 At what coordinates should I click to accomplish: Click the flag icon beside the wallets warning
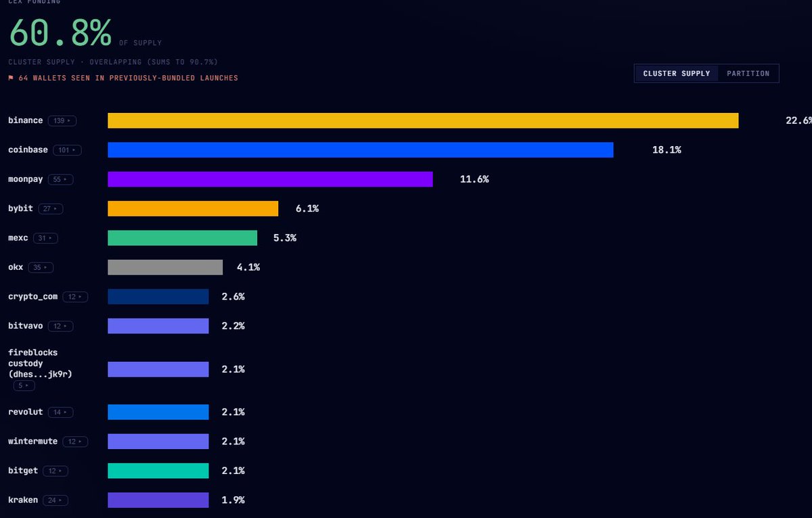pyautogui.click(x=11, y=78)
